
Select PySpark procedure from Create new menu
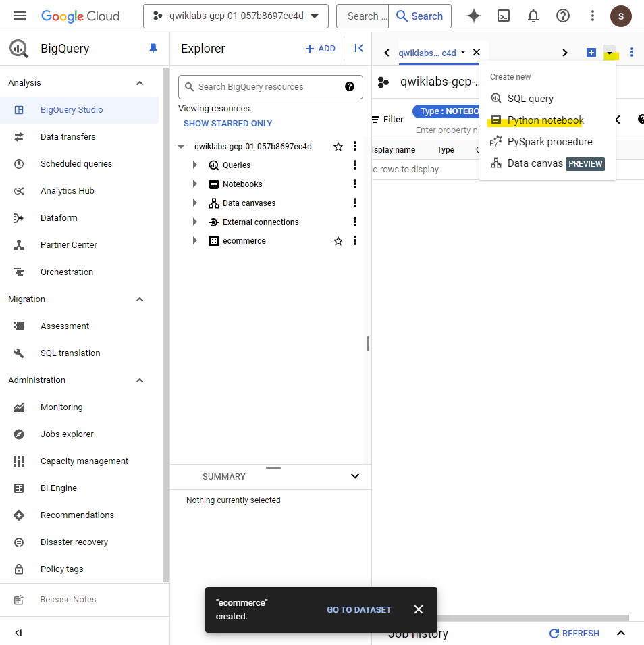(x=547, y=142)
